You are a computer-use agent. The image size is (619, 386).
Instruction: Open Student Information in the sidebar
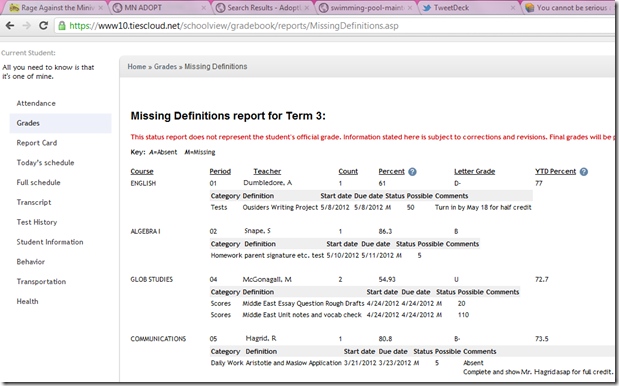click(50, 242)
